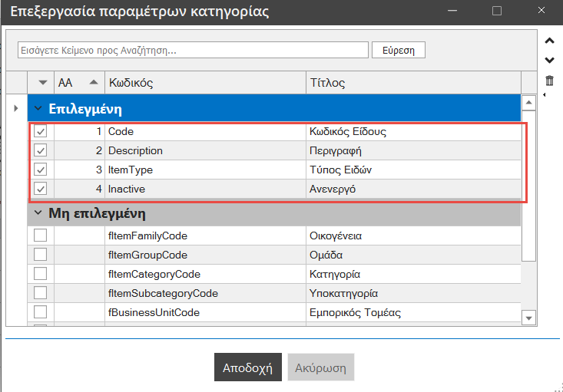Check the fItemCategoryCode checkbox
563x392 pixels.
point(40,274)
